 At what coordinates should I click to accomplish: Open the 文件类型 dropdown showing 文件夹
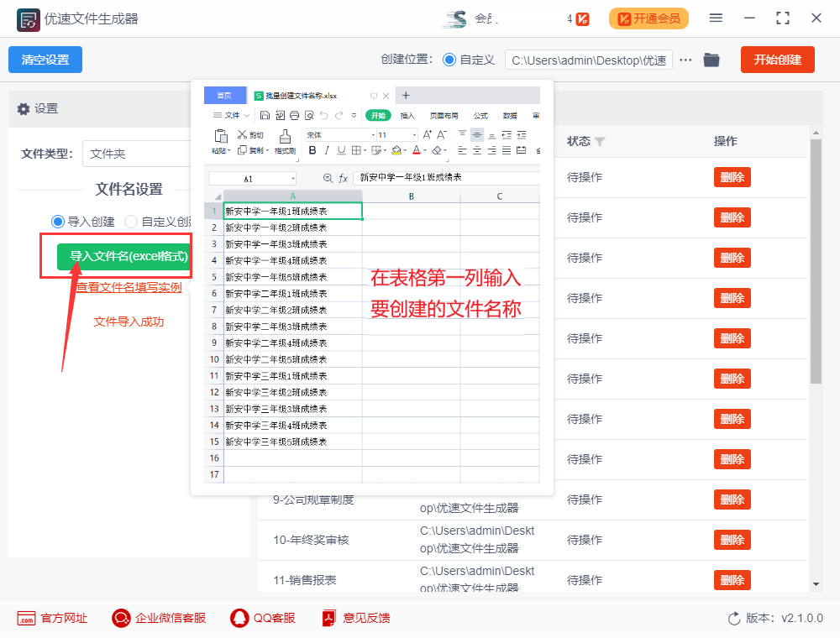click(x=137, y=154)
